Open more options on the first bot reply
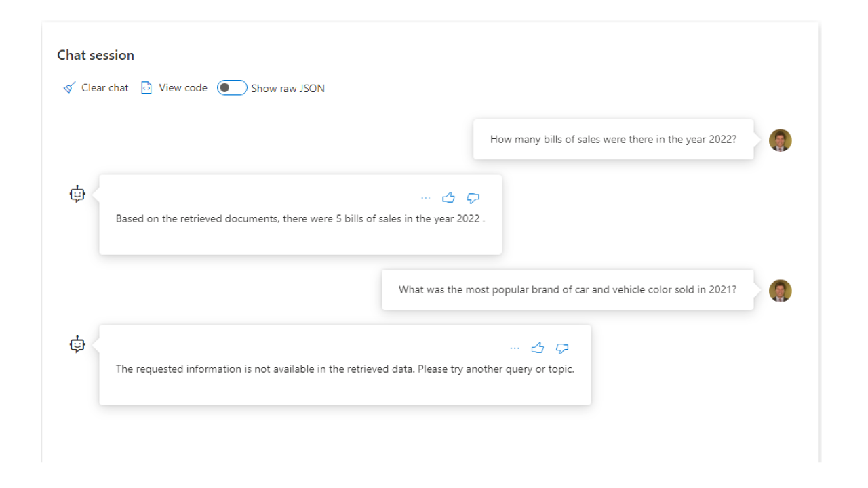 tap(426, 198)
